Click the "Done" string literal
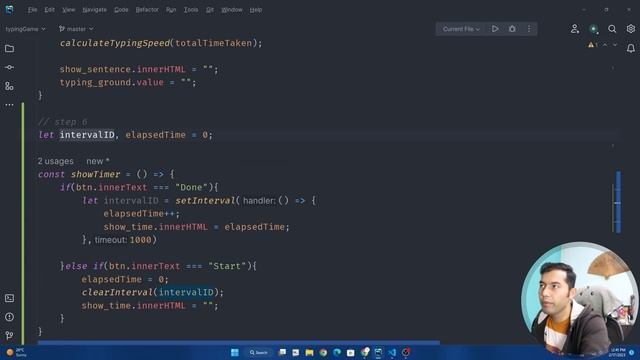Viewport: 640px width, 360px height. 191,187
